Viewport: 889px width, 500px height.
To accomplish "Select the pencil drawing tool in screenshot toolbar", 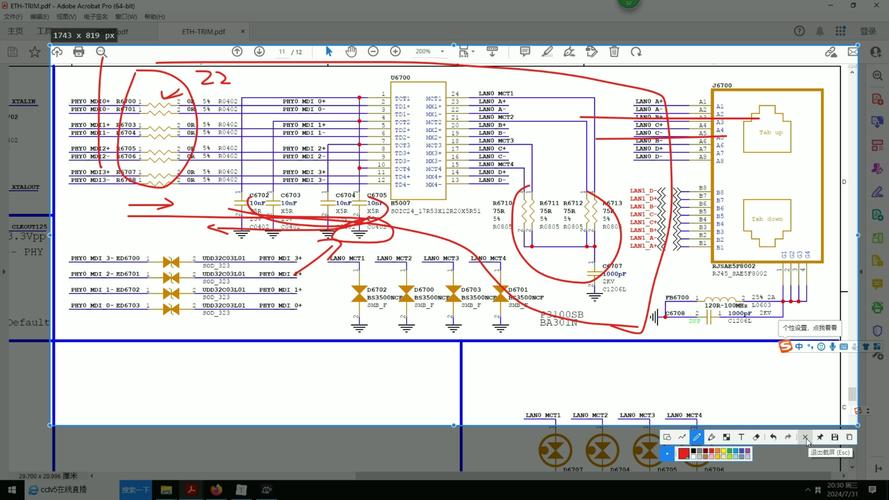I will click(x=697, y=437).
